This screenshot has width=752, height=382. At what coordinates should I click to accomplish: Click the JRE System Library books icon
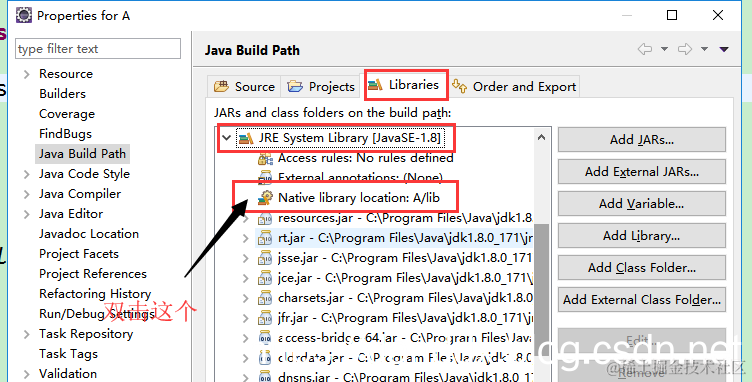click(247, 139)
